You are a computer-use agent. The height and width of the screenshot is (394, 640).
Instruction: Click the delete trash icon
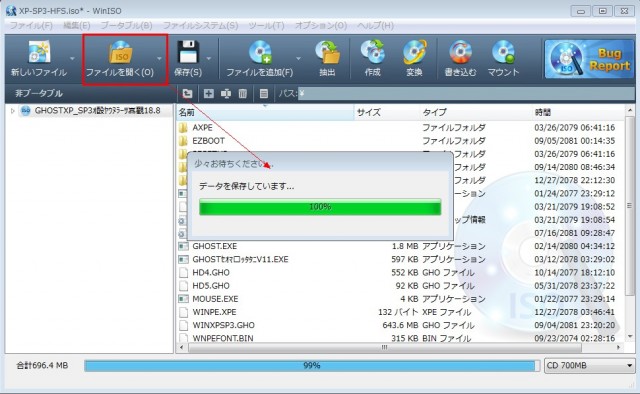click(243, 93)
